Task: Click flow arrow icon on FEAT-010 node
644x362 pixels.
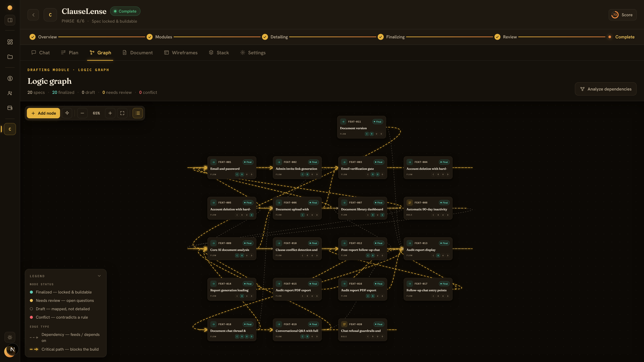Action: pyautogui.click(x=279, y=243)
